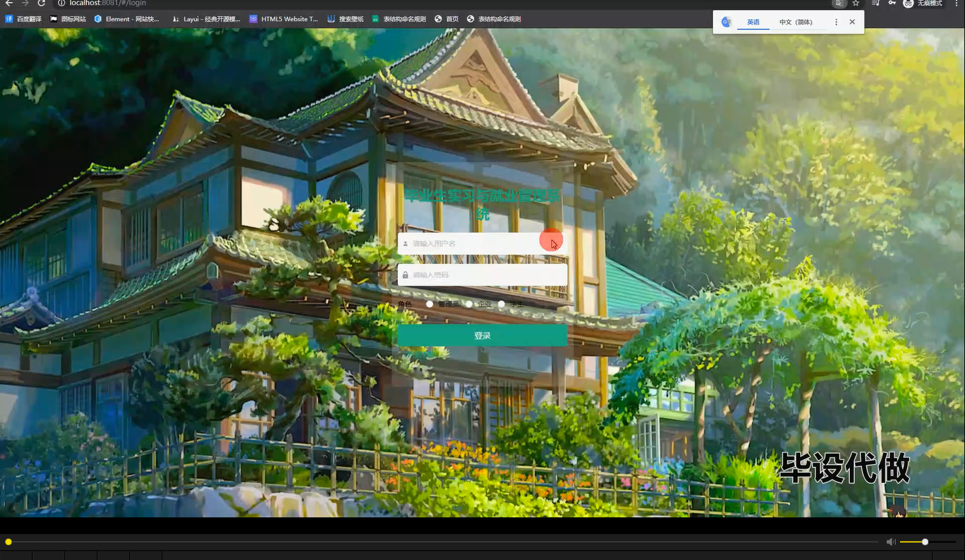The width and height of the screenshot is (965, 560).
Task: Close the translate popup
Action: tap(852, 22)
